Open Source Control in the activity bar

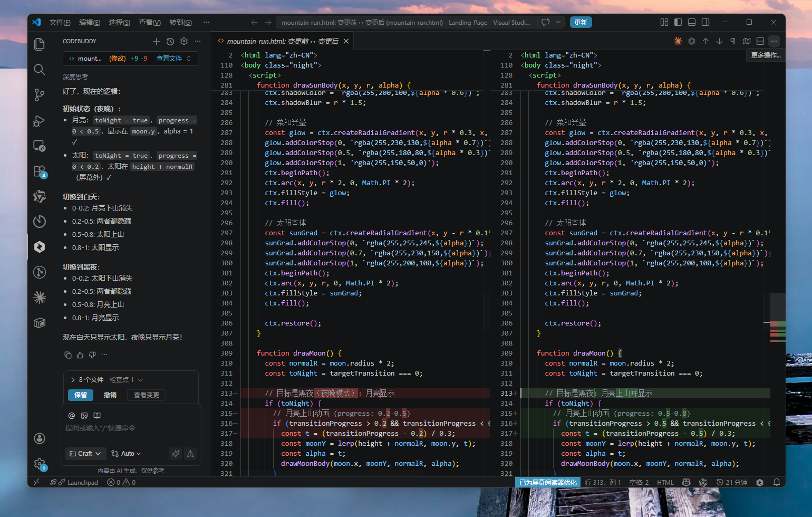pos(39,95)
